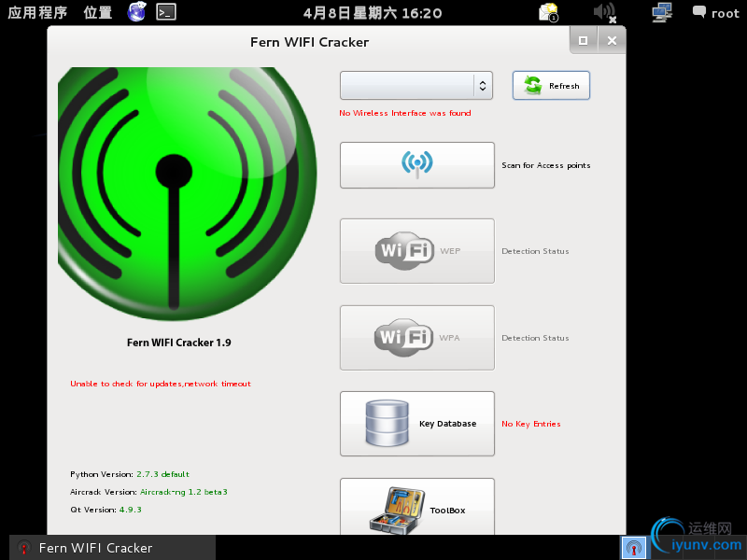Open the ToolBox

pos(416,507)
